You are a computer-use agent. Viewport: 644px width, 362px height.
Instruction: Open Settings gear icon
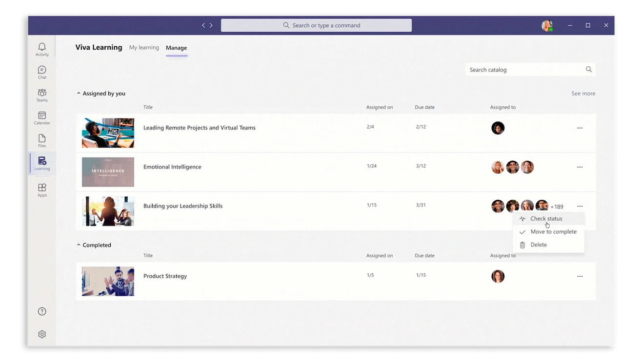tap(42, 334)
